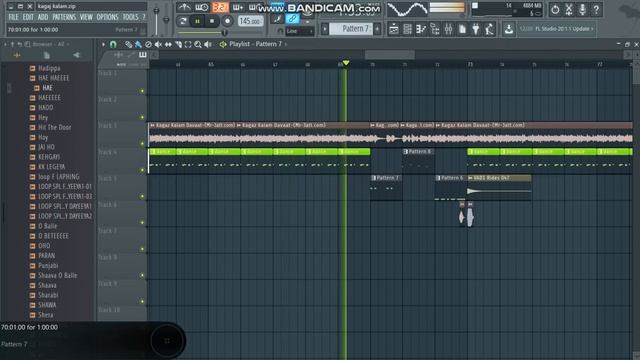Image resolution: width=640 pixels, height=360 pixels.
Task: Open the Playlist view icon
Action: [x=394, y=29]
